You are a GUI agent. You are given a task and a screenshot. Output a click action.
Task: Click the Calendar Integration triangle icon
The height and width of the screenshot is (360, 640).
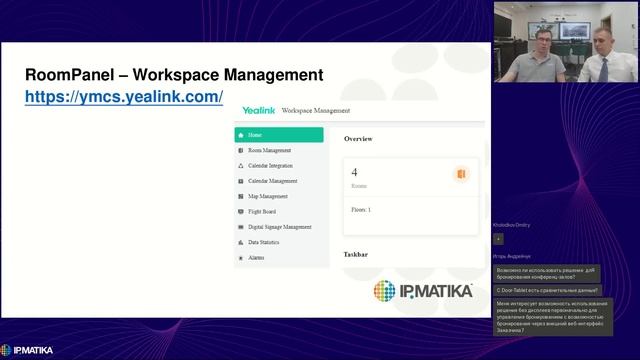click(241, 166)
